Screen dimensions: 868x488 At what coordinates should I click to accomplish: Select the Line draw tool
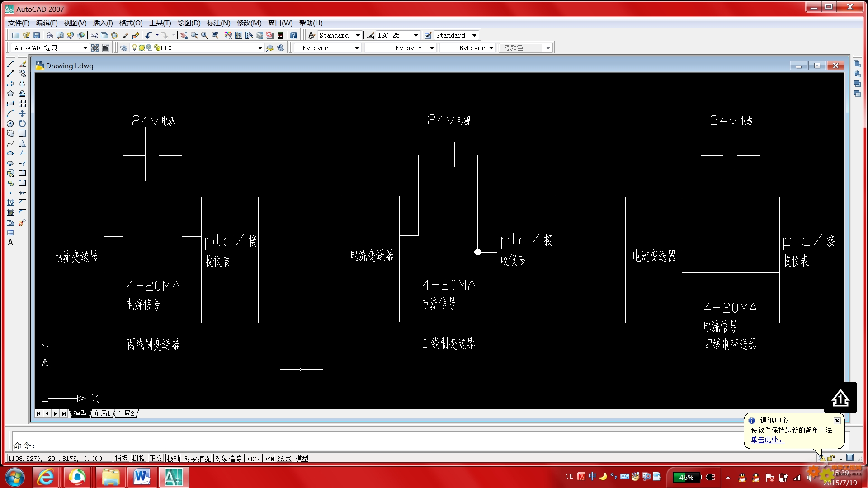tap(10, 64)
